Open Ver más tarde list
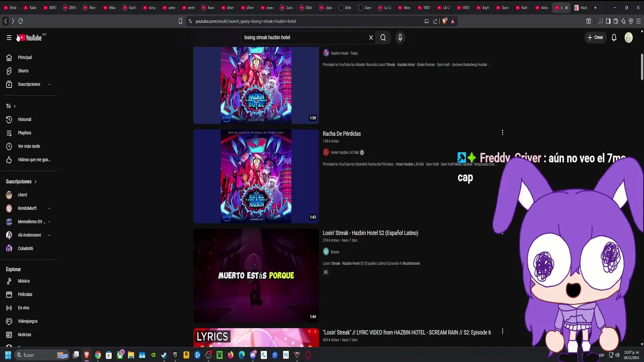This screenshot has width=644, height=362. point(29,146)
